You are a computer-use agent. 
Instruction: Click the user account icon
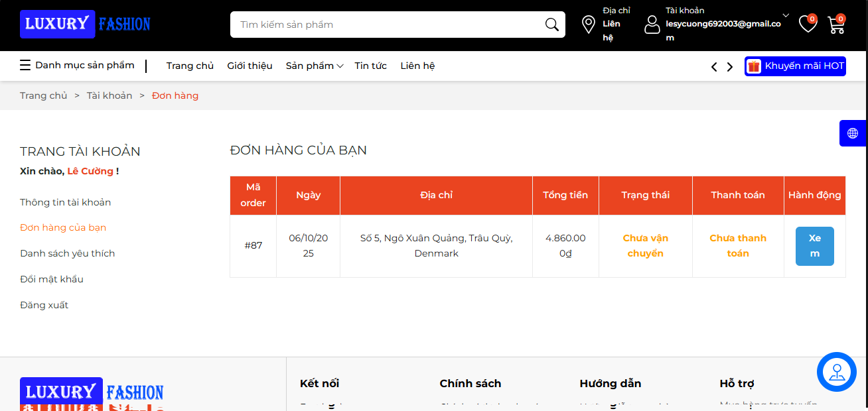tap(652, 25)
